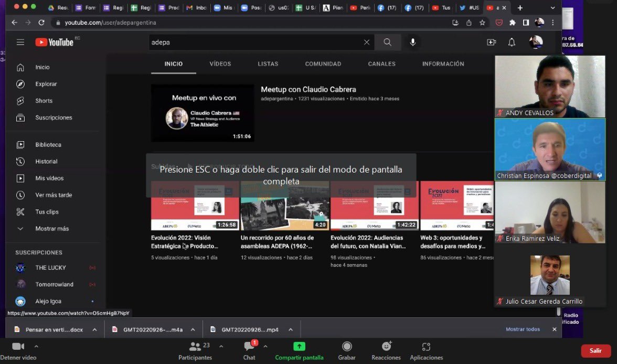
Task: Open Evolución 2022: Audiencias del futuro title
Action: (368, 242)
